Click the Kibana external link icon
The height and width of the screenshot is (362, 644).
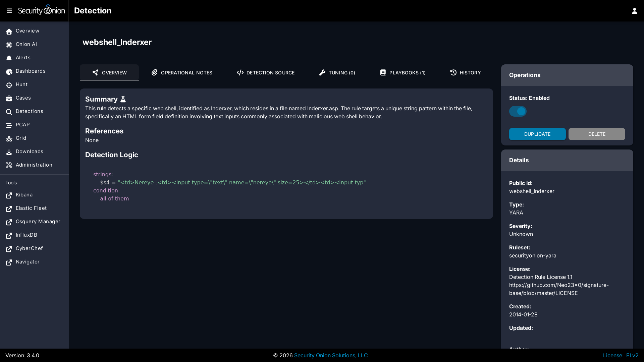9,195
